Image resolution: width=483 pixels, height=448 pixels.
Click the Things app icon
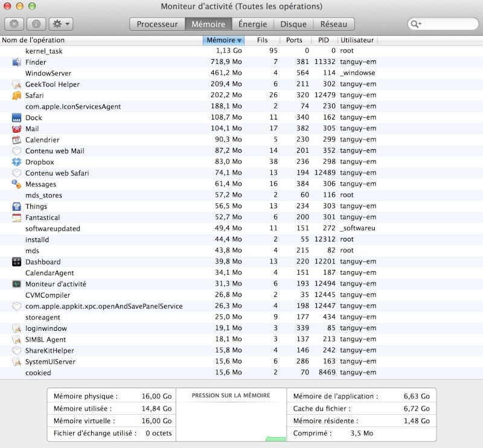(17, 206)
